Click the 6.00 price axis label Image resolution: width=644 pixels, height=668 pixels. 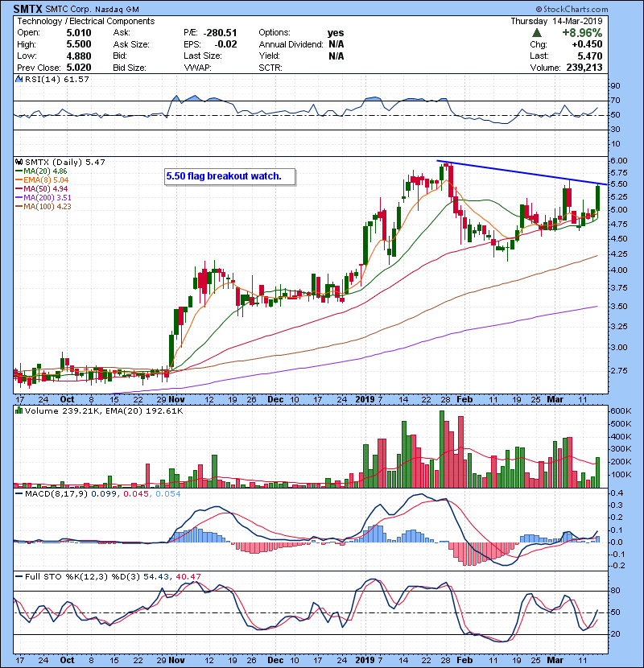(x=619, y=161)
